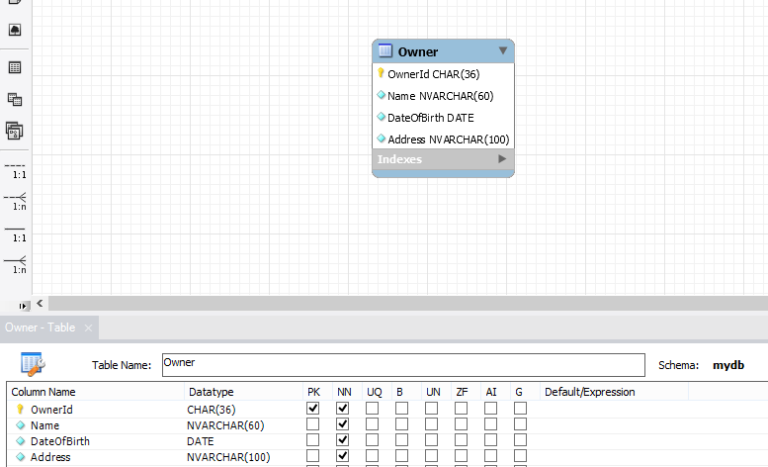Close the Owner - Table tab
768x467 pixels.
coord(88,328)
